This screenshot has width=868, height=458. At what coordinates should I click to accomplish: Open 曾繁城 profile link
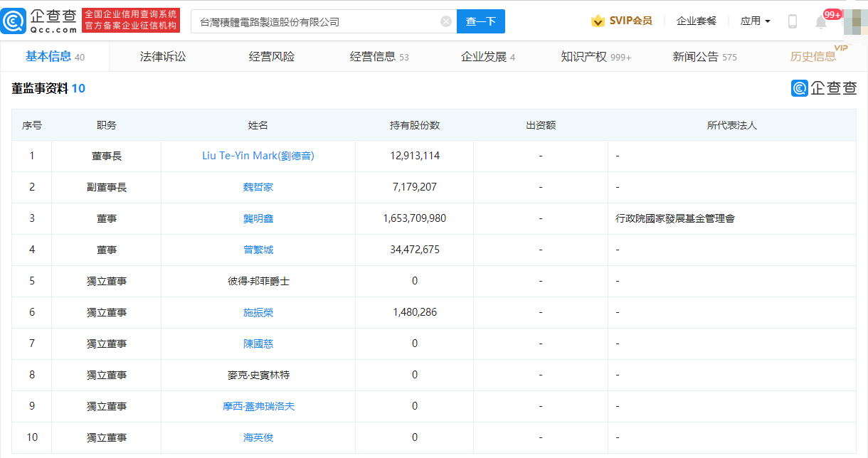pyautogui.click(x=258, y=250)
